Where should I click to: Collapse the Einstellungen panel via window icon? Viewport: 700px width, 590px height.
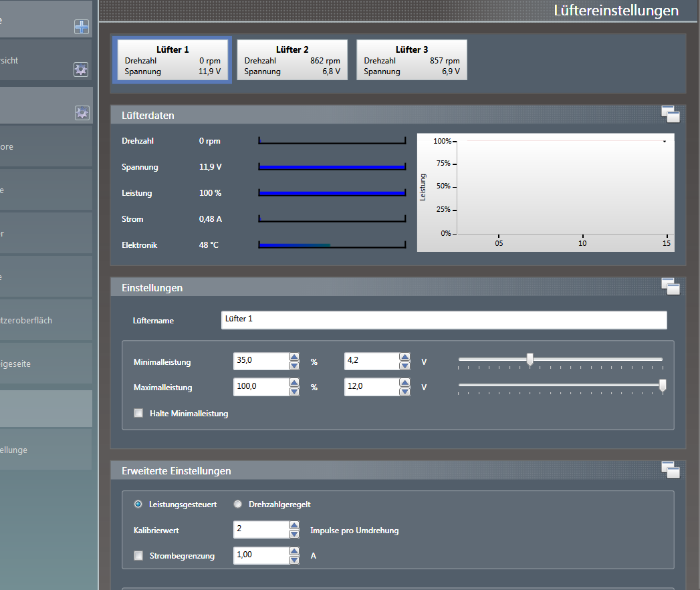click(x=671, y=287)
